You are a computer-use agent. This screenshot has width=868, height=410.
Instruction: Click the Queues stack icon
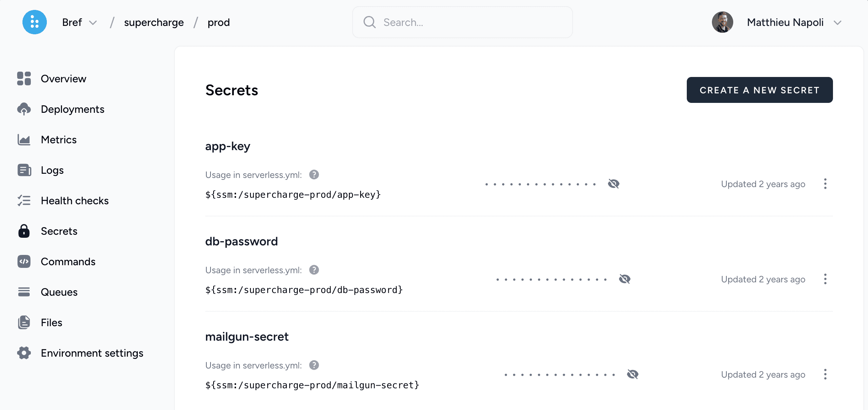click(x=24, y=292)
